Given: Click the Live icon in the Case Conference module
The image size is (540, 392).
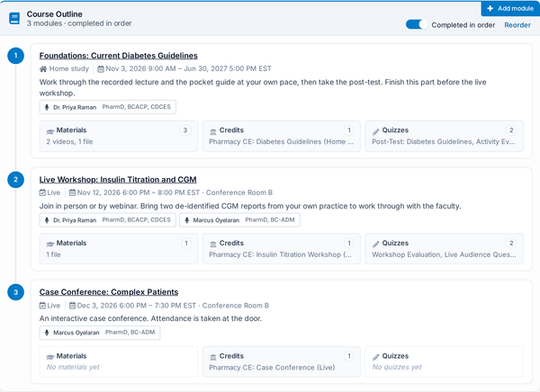Looking at the screenshot, I should [x=42, y=306].
